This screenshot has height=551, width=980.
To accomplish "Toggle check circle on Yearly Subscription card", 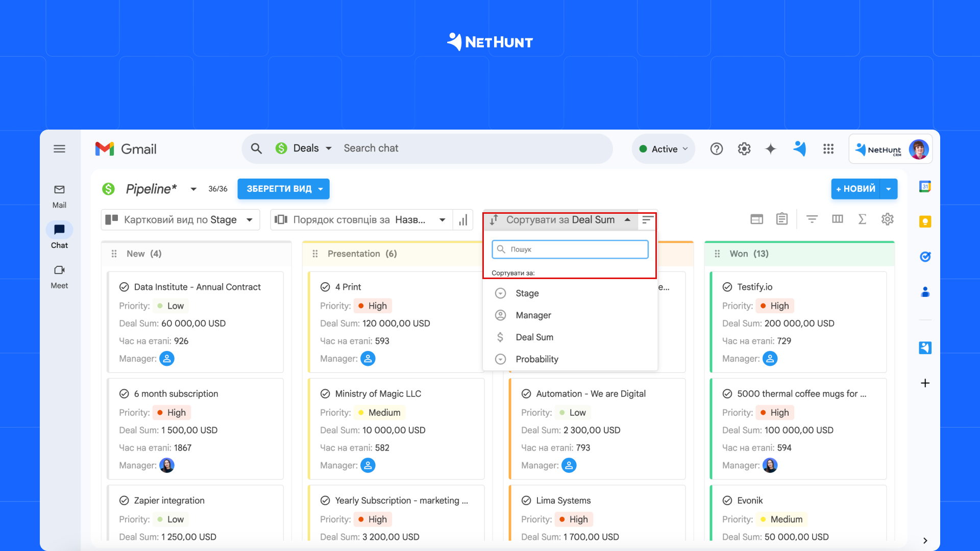I will 325,500.
